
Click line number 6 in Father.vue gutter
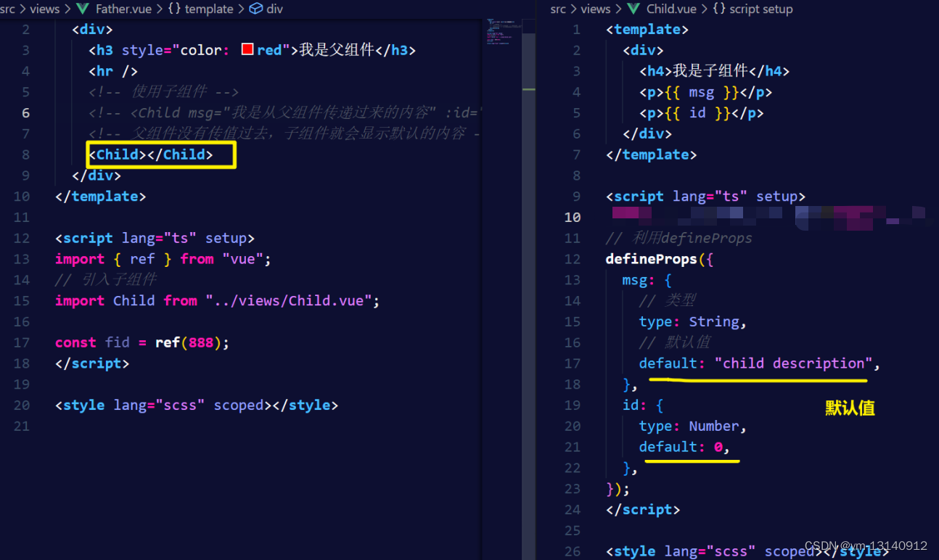pyautogui.click(x=26, y=113)
